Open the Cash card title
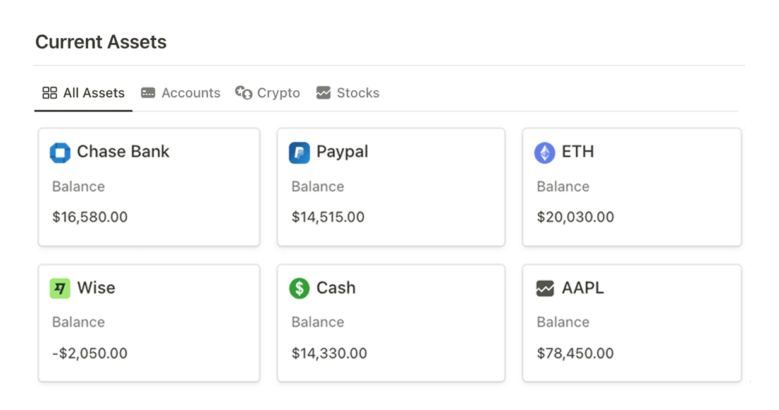 [336, 288]
